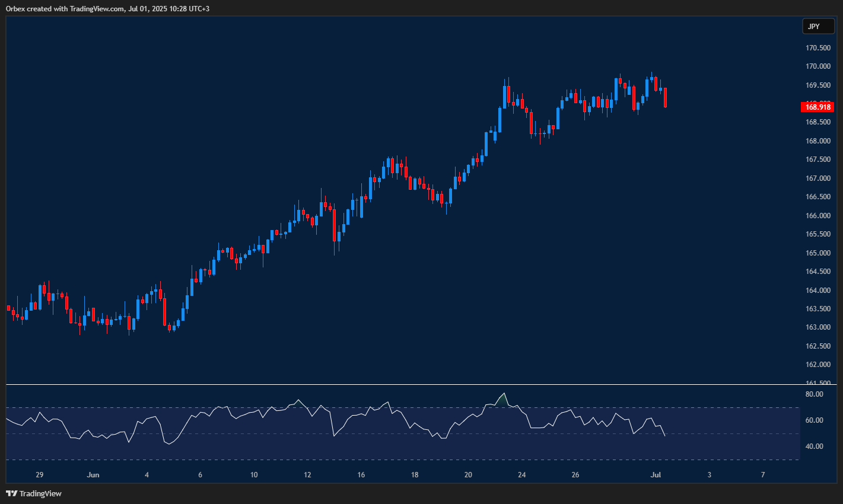Switch to the Jun 29 date marker
Screen dimensions: 843x504
(39, 474)
